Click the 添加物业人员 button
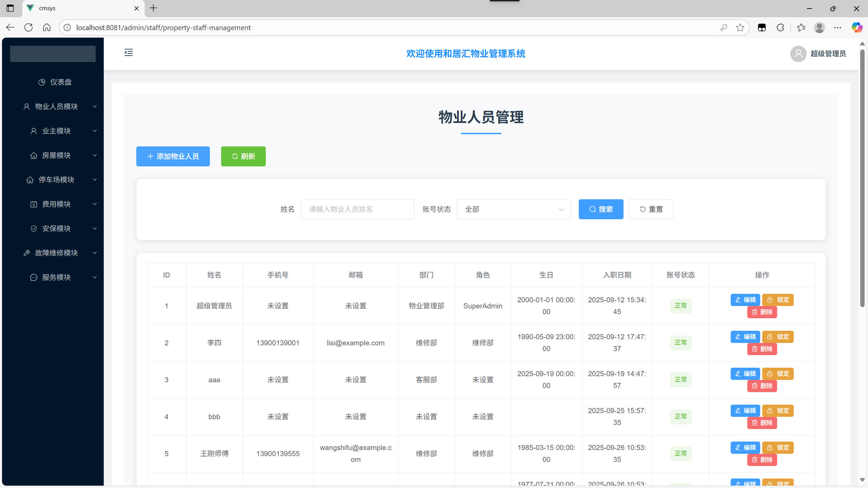This screenshot has height=488, width=868. pyautogui.click(x=173, y=156)
